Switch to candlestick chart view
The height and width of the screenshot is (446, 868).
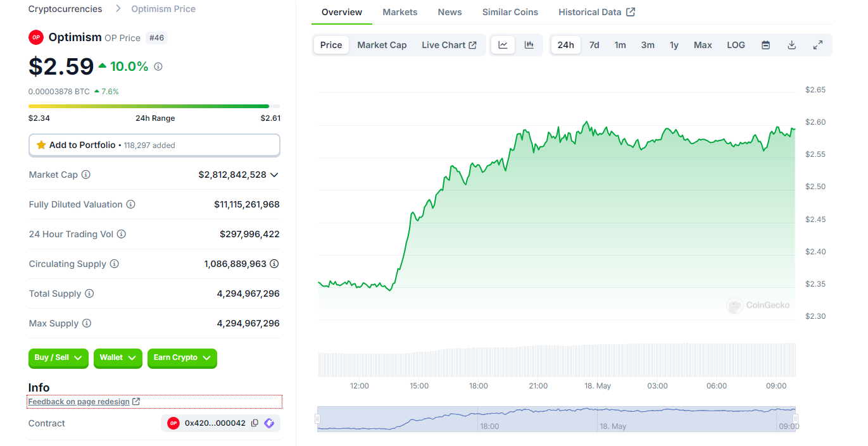pos(529,45)
